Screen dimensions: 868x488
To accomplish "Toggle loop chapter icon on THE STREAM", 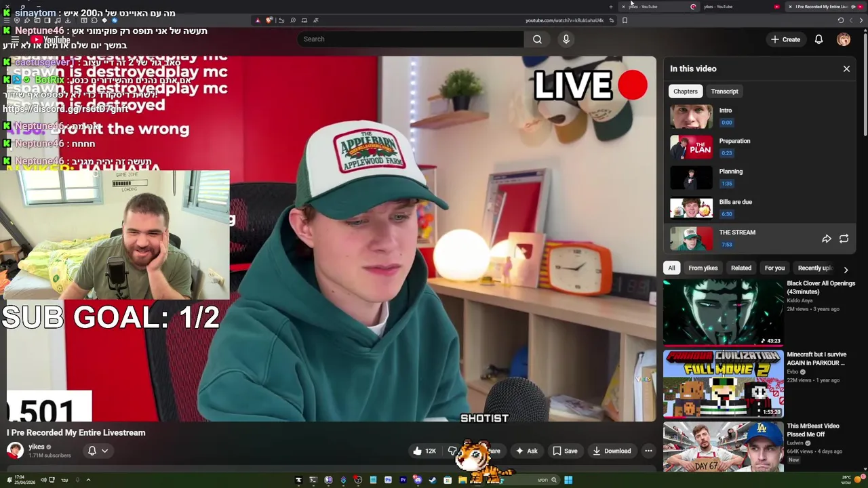I will [x=844, y=239].
